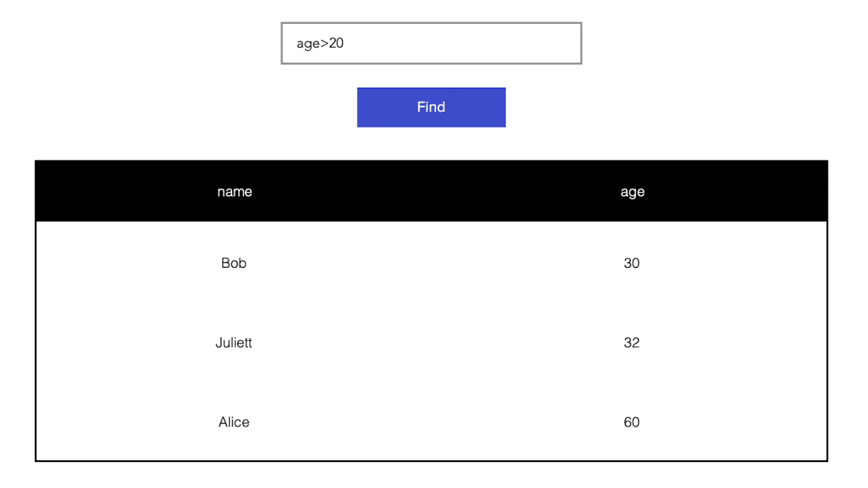Click the name cell for Bob
Screen dimensions: 868x488
pyautogui.click(x=234, y=263)
